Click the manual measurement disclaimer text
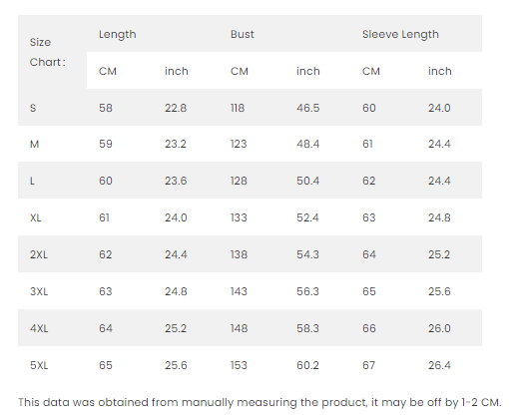This screenshot has width=523, height=420. [x=260, y=402]
